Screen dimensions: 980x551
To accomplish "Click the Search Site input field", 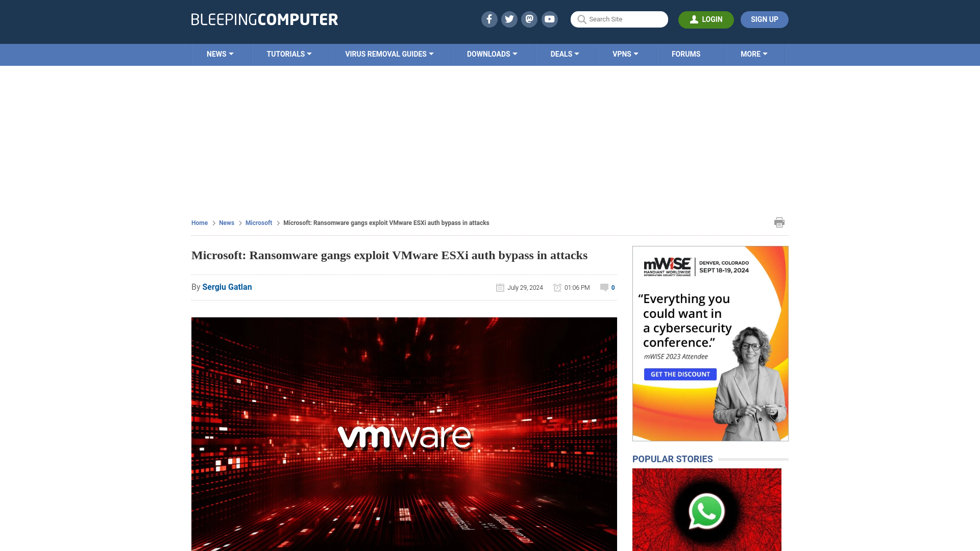I will (619, 19).
